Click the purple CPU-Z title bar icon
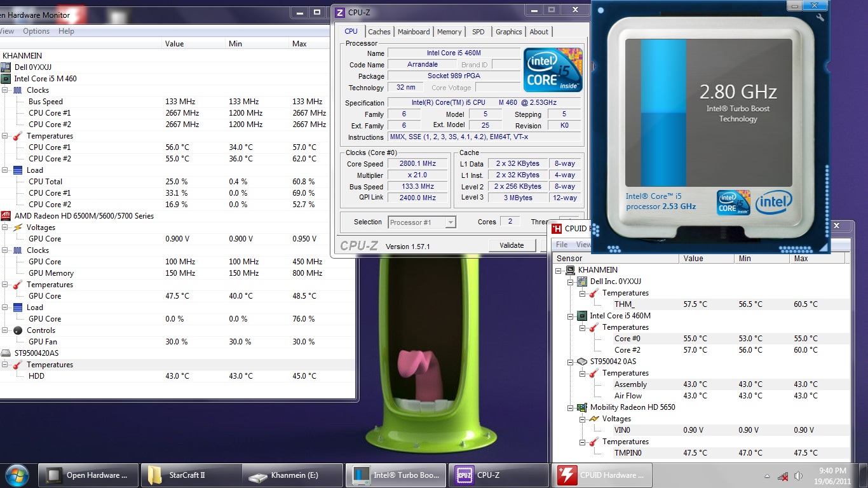This screenshot has width=868, height=488. click(x=340, y=13)
